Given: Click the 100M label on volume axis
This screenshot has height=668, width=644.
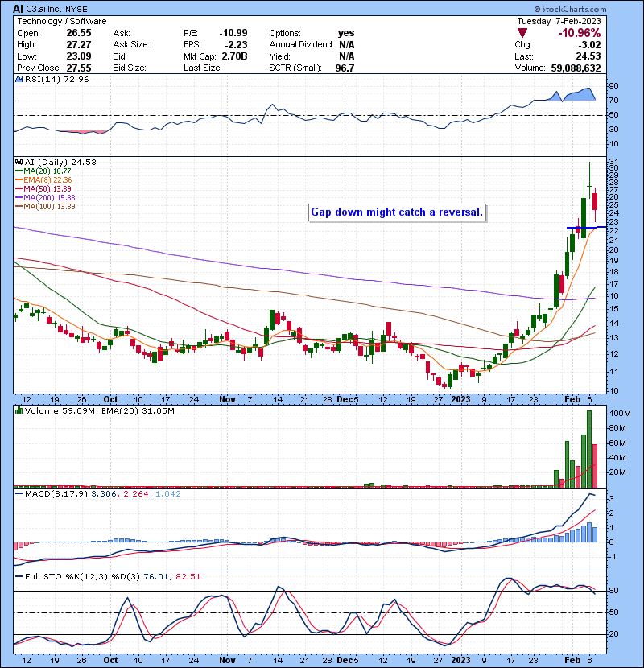Looking at the screenshot, I should click(620, 414).
